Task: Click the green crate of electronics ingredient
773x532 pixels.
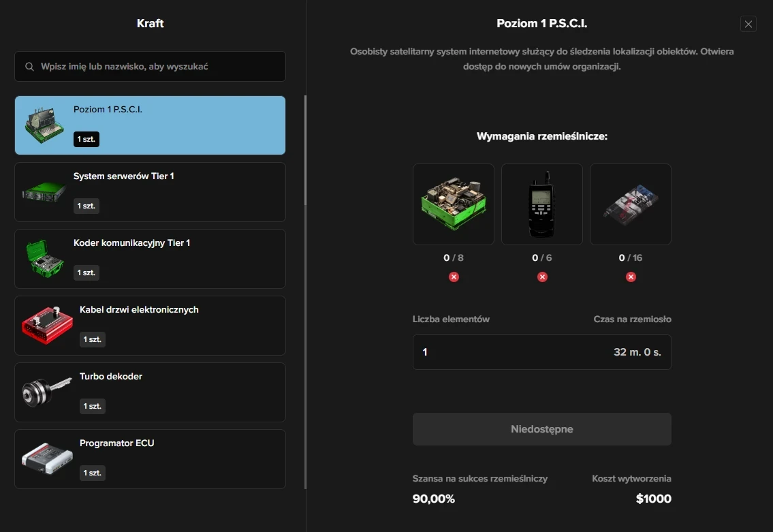Action: (x=454, y=204)
